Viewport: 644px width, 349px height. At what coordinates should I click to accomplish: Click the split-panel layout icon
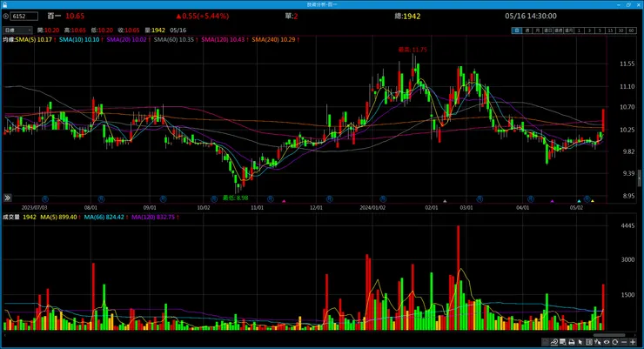point(589,342)
